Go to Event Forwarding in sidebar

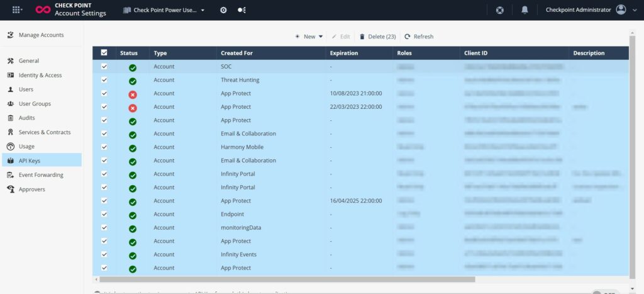pyautogui.click(x=41, y=175)
